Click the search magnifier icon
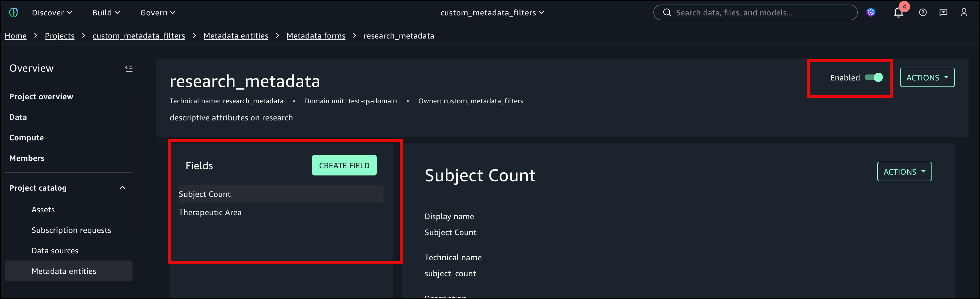The image size is (980, 299). click(x=666, y=13)
